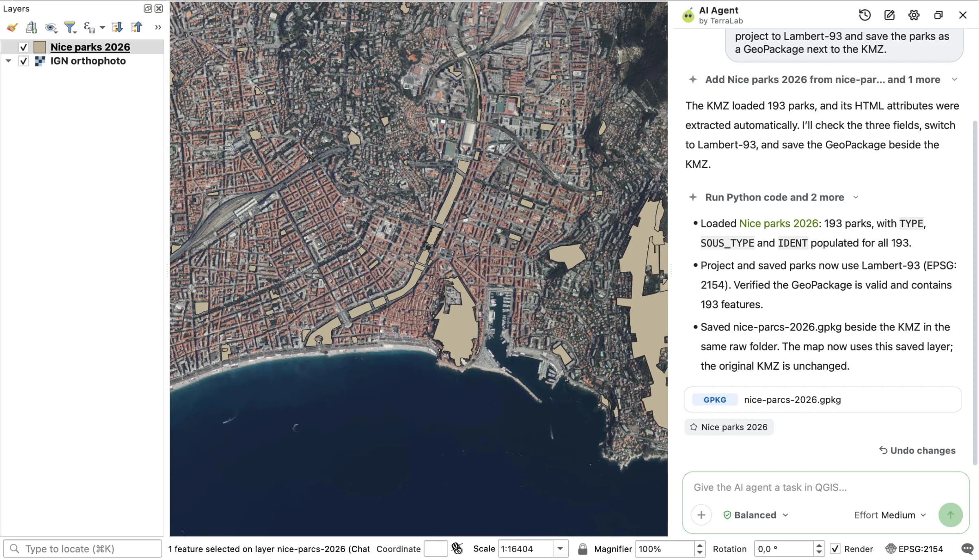Viewport: 979px width, 560px height.
Task: Click the Collapse All layers icon
Action: [136, 27]
